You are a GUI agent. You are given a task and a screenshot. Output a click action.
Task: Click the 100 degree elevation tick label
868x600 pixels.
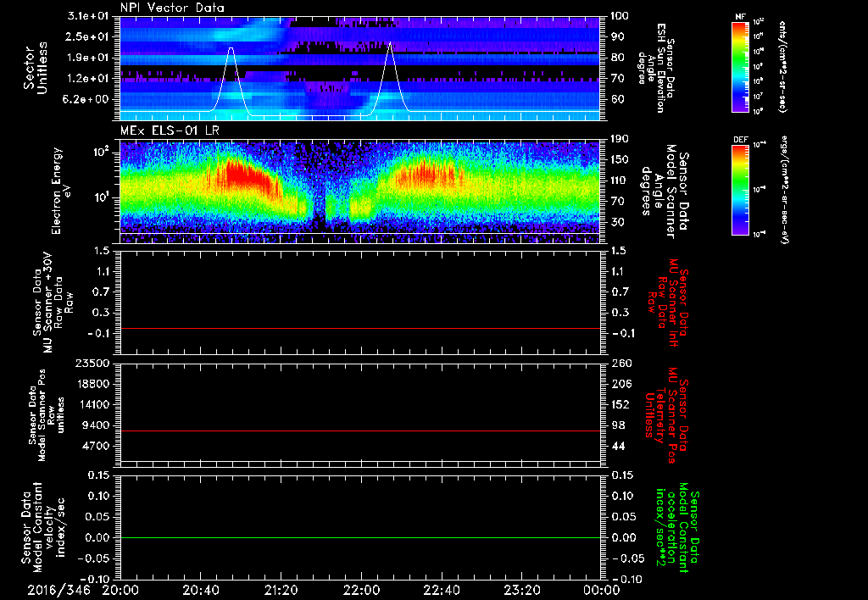coord(620,16)
